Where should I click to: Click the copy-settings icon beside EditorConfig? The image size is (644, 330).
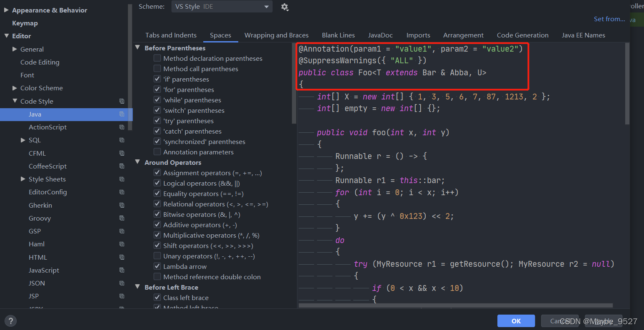(x=122, y=192)
